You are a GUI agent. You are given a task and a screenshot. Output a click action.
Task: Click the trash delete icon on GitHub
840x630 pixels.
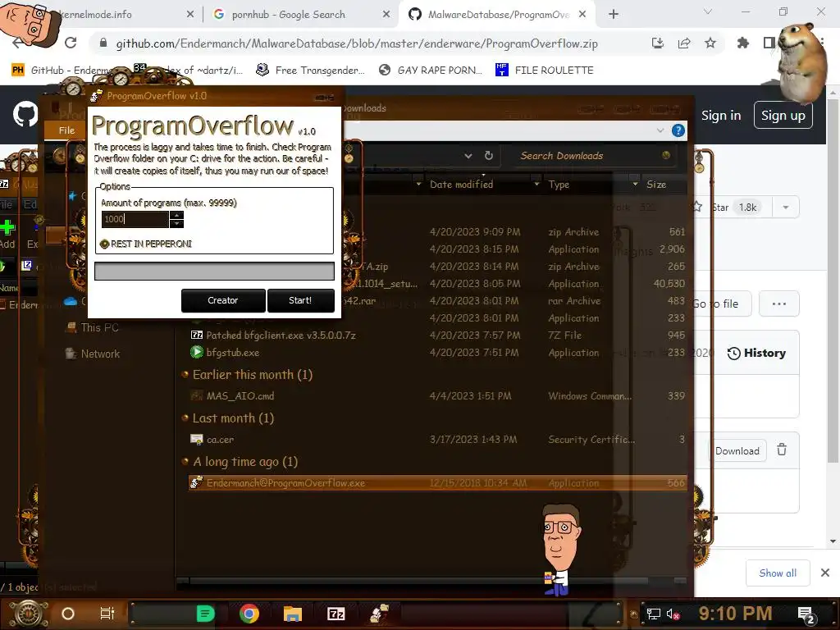(x=782, y=450)
